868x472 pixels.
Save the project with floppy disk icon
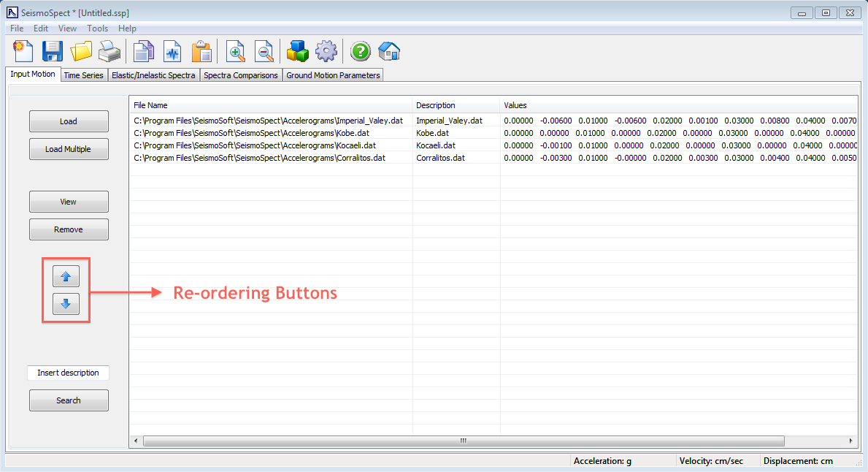pos(53,51)
